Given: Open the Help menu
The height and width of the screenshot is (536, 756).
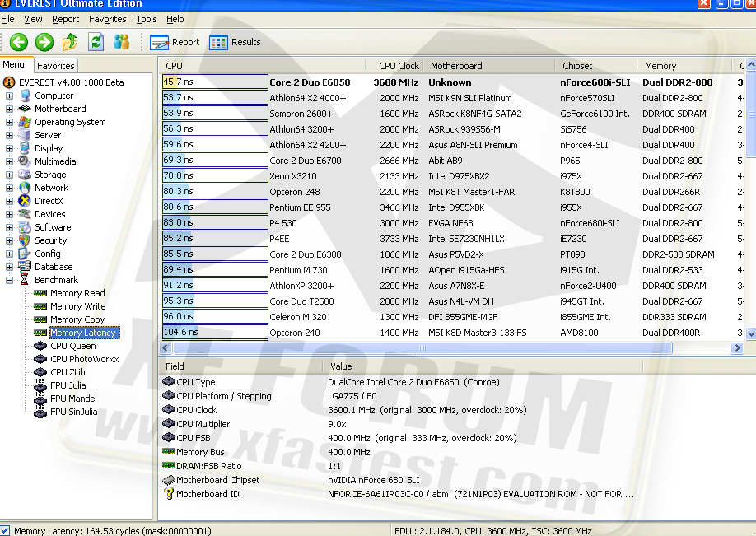Looking at the screenshot, I should tap(175, 19).
